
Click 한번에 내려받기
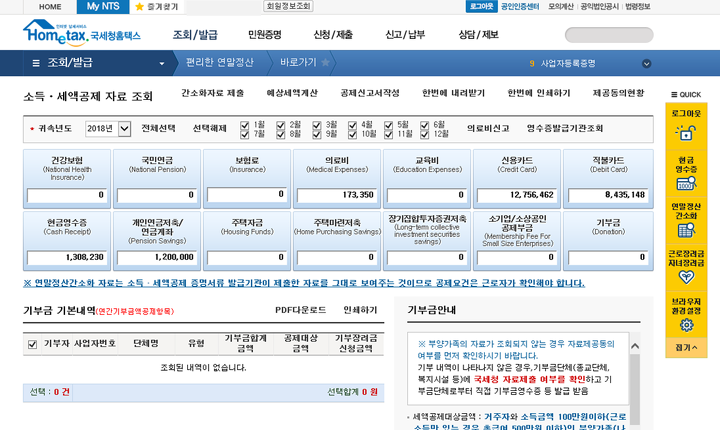tap(453, 93)
